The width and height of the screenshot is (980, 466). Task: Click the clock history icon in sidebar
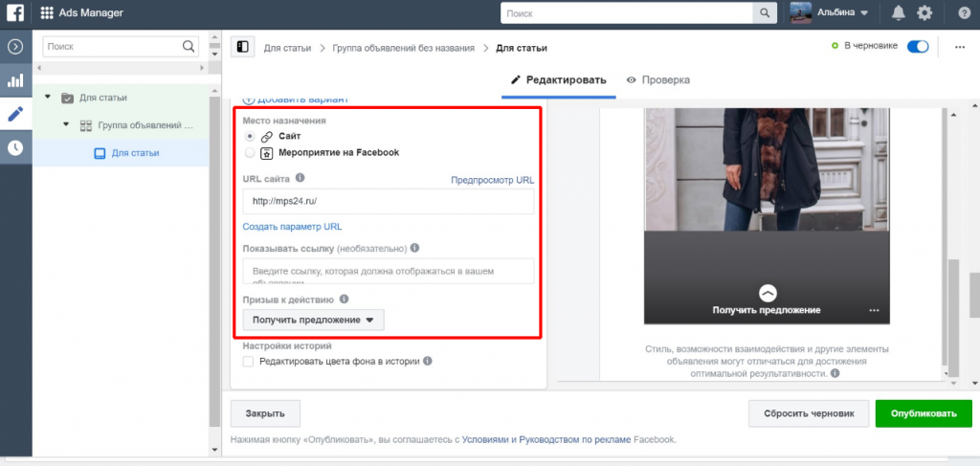tap(15, 147)
